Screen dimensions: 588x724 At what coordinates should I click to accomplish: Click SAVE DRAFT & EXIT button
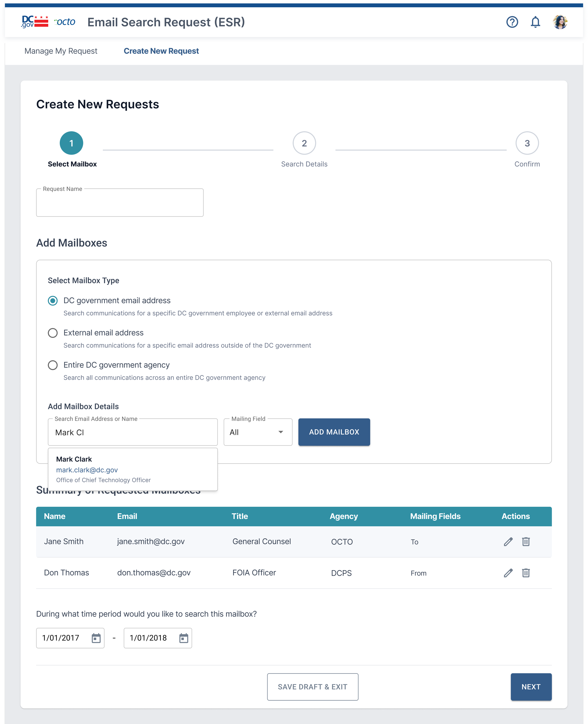(312, 687)
